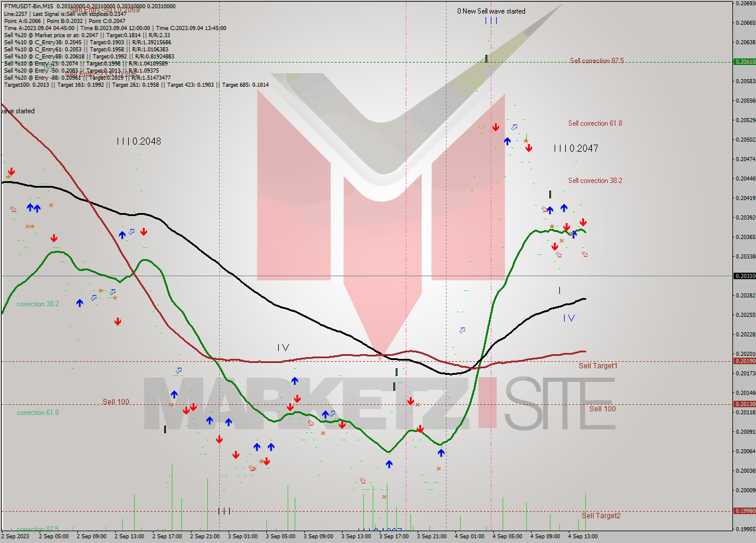Click the green 0.20610 price tag
The image size is (756, 543).
[744, 61]
